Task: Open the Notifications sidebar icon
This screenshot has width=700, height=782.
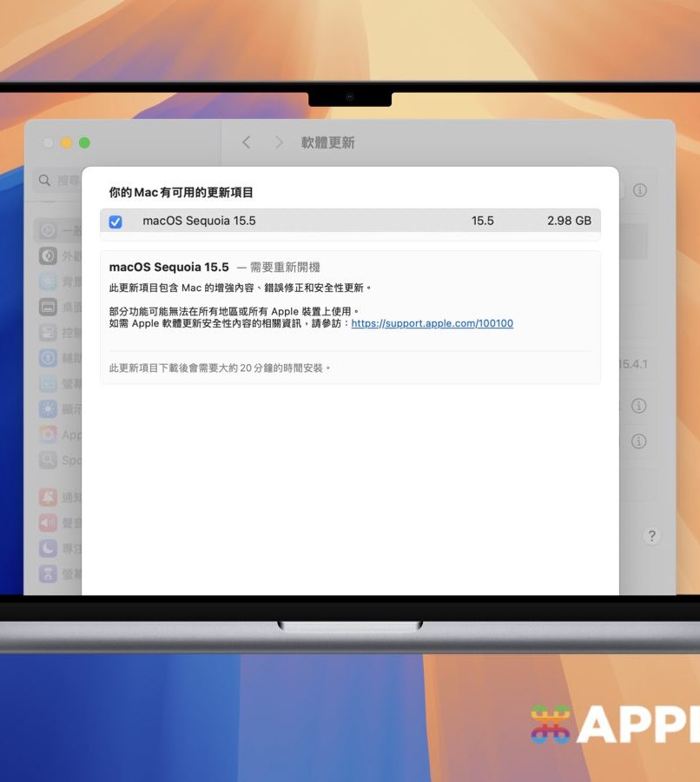Action: pos(48,498)
